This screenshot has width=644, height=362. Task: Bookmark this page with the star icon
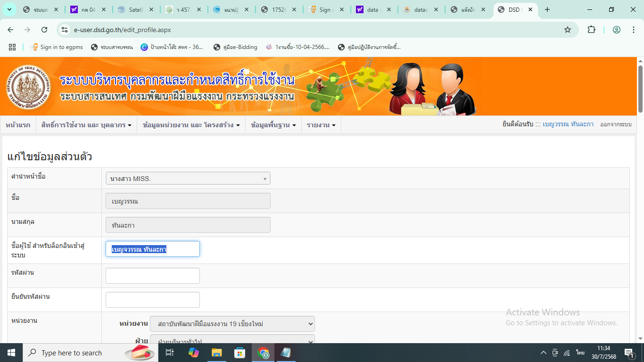point(568,30)
